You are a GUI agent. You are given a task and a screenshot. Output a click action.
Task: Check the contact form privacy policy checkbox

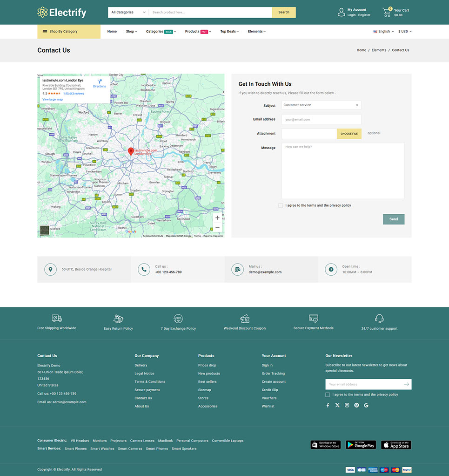281,205
